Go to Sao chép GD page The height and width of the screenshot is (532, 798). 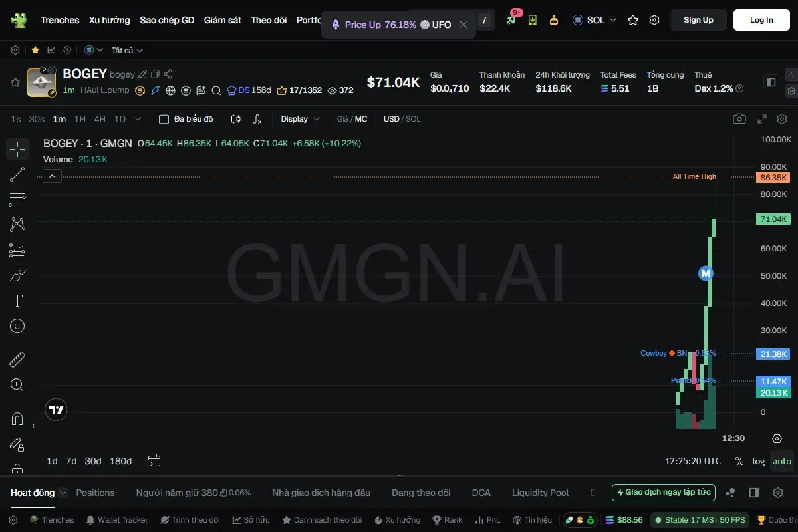click(x=167, y=20)
